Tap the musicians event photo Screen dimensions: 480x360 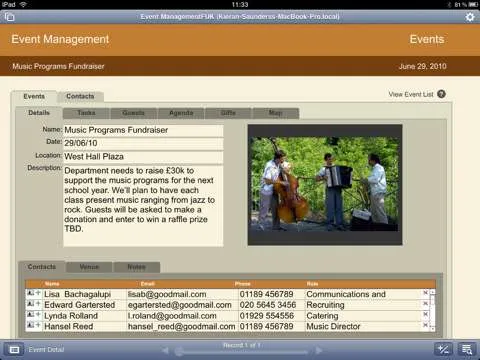[x=325, y=185]
